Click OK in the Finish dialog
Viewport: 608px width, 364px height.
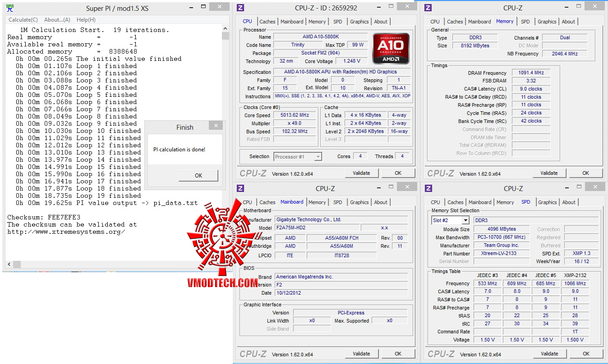pos(198,176)
